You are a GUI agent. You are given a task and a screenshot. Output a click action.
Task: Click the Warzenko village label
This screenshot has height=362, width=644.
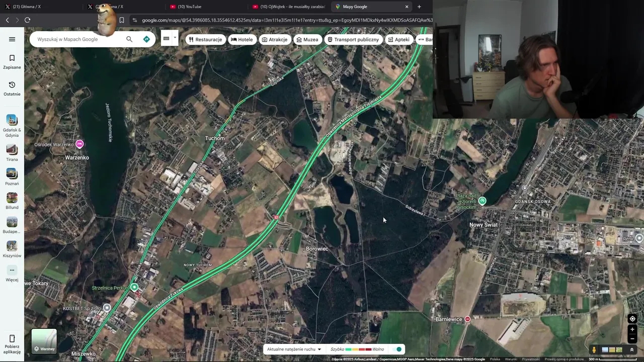77,157
